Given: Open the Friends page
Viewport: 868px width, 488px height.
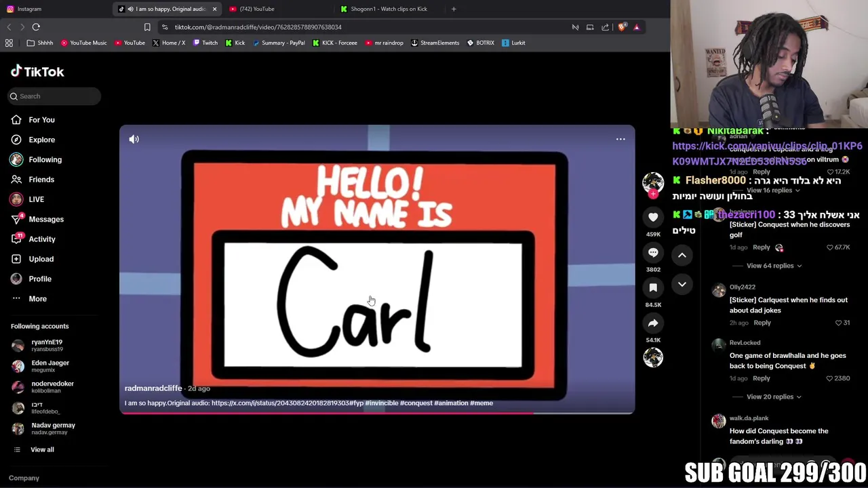Looking at the screenshot, I should tap(41, 180).
